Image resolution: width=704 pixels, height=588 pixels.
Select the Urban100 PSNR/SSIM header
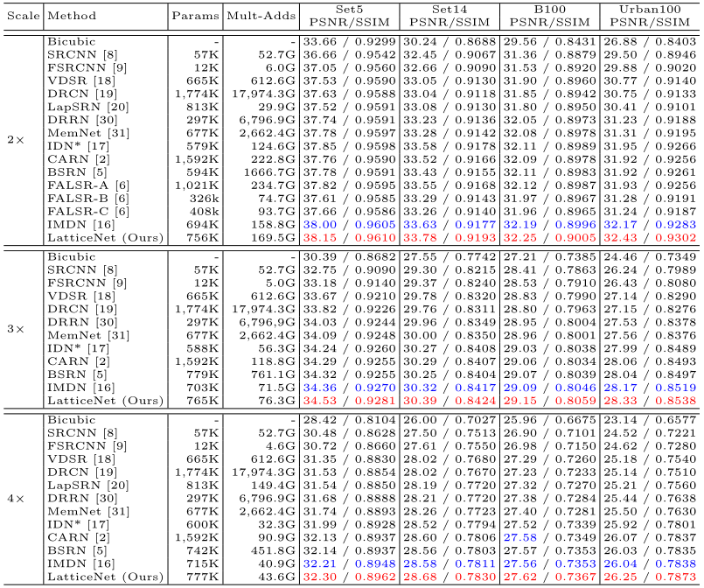click(x=650, y=16)
